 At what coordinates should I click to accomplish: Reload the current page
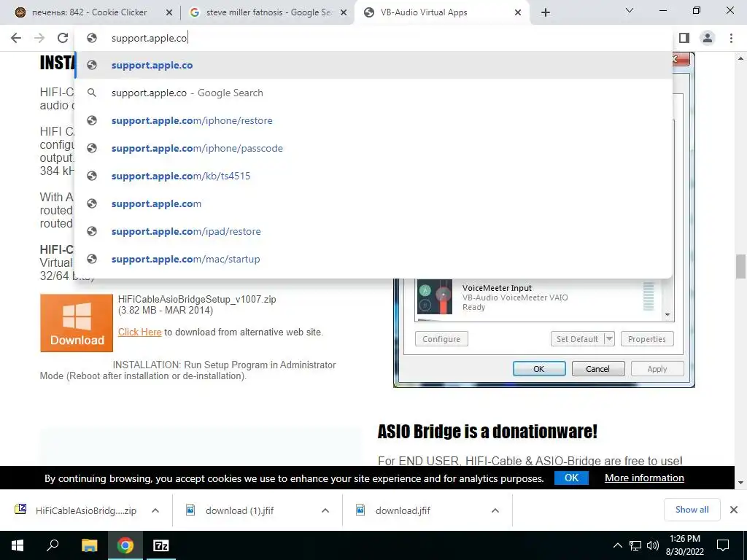[63, 38]
